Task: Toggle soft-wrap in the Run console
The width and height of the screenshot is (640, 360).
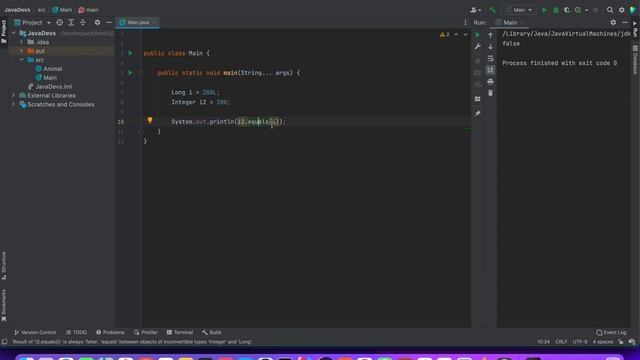Action: point(491,58)
